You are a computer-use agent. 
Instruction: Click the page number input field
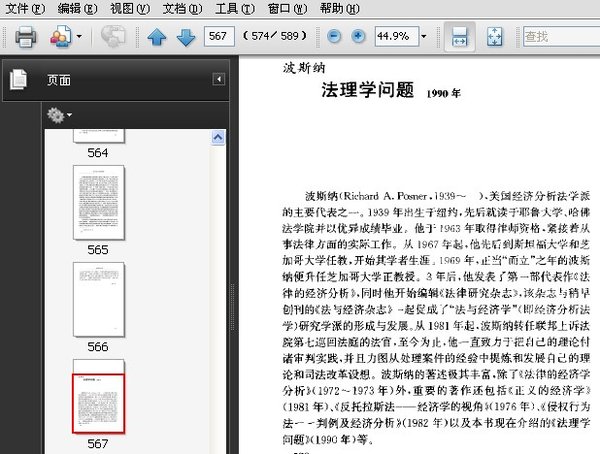click(218, 37)
